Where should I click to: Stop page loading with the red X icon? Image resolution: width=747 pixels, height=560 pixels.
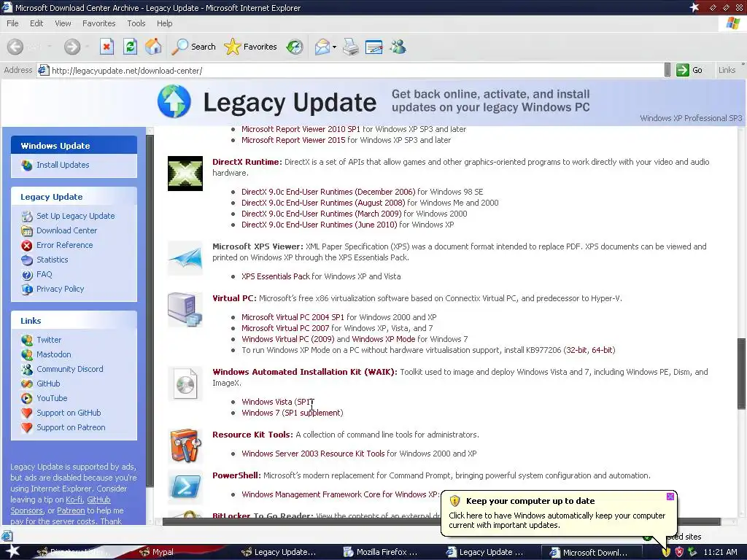107,47
